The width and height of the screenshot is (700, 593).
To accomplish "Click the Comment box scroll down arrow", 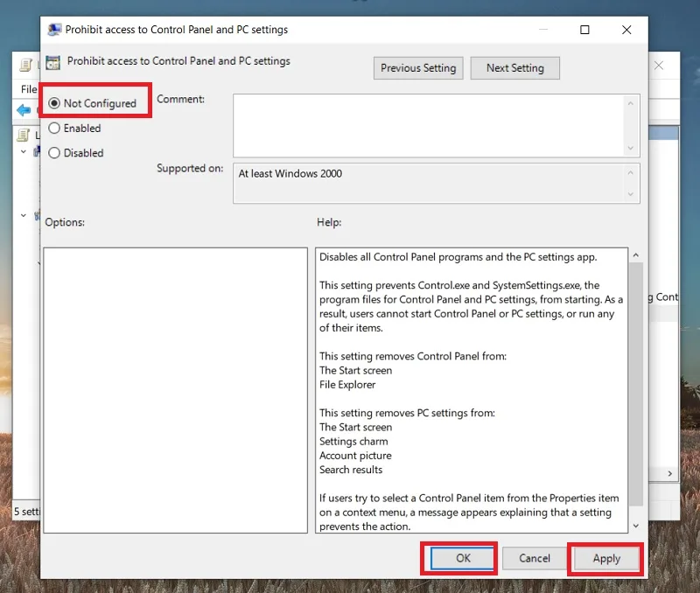I will click(x=630, y=148).
